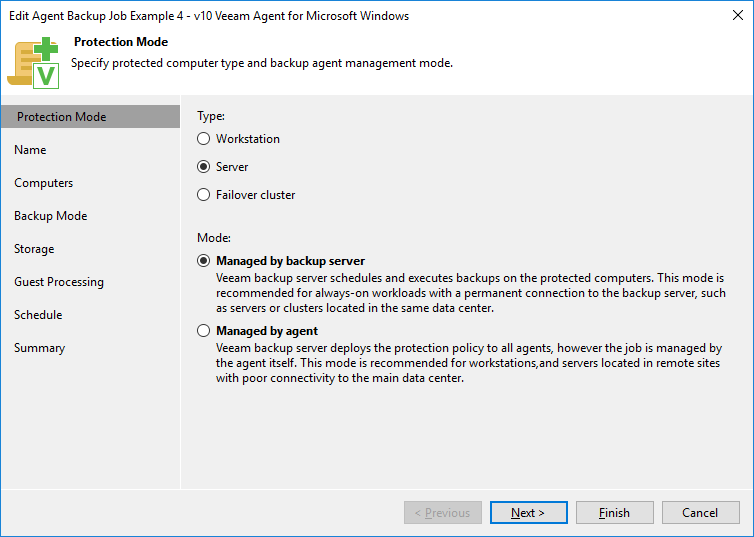
Task: Switch to the Backup Mode step
Action: 50,216
